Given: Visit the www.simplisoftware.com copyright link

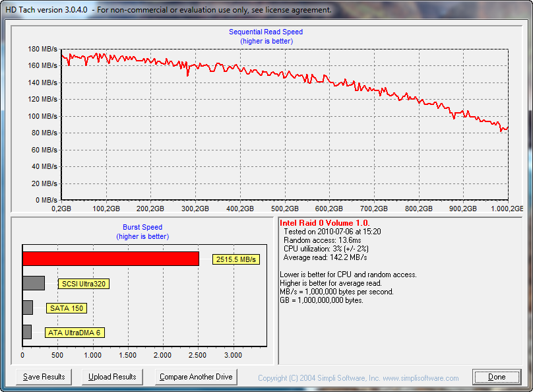Looking at the screenshot, I should point(421,378).
